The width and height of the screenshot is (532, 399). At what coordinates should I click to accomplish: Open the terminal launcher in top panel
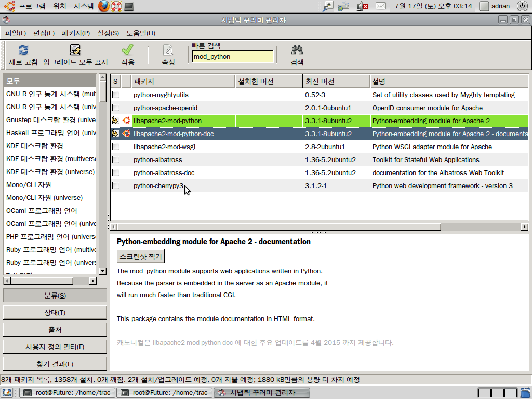pos(129,6)
